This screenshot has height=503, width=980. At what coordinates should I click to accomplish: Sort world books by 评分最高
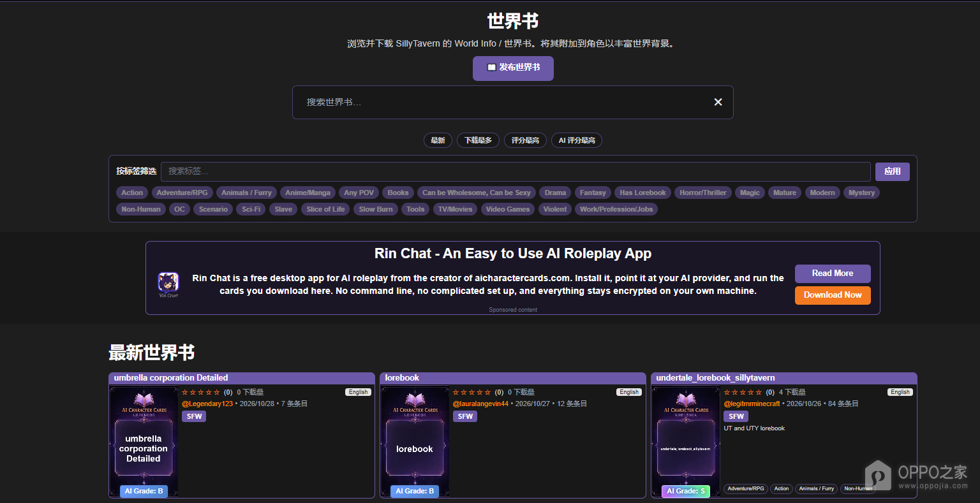[525, 140]
